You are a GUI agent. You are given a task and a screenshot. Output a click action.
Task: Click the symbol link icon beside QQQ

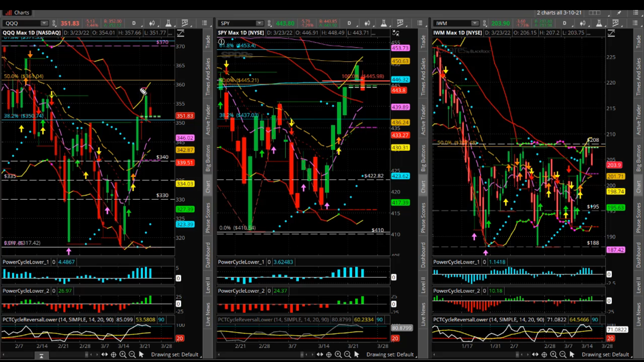[x=54, y=23]
